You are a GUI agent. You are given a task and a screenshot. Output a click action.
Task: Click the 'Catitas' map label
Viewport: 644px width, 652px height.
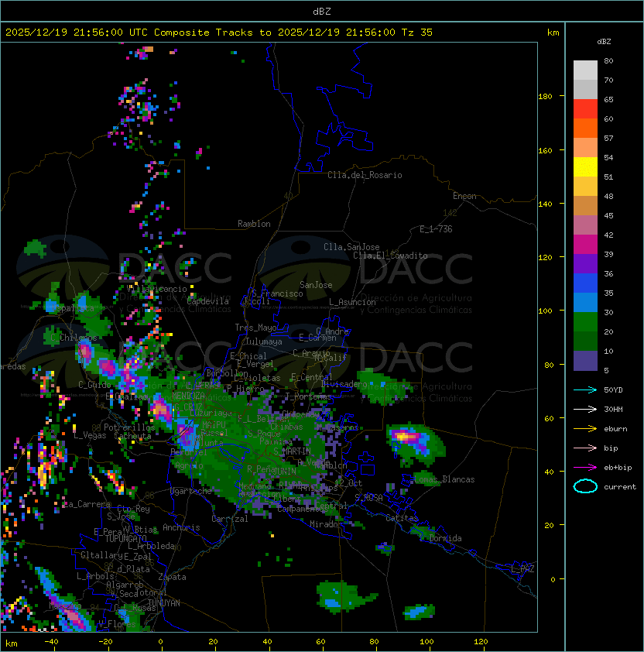click(402, 518)
